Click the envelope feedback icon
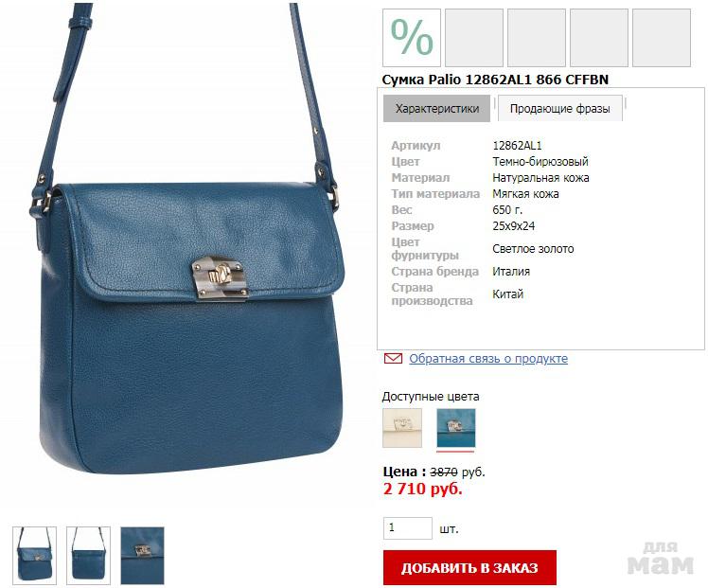The width and height of the screenshot is (708, 588). pyautogui.click(x=393, y=359)
